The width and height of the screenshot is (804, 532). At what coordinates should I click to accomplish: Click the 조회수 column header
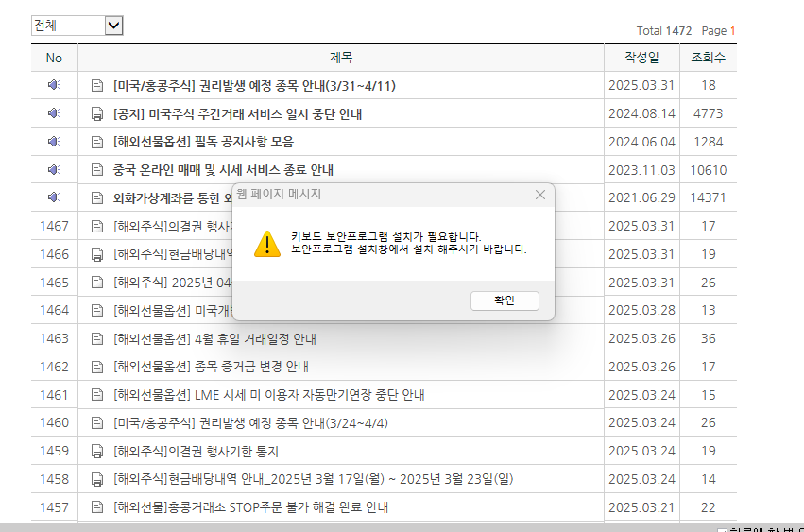click(x=708, y=58)
